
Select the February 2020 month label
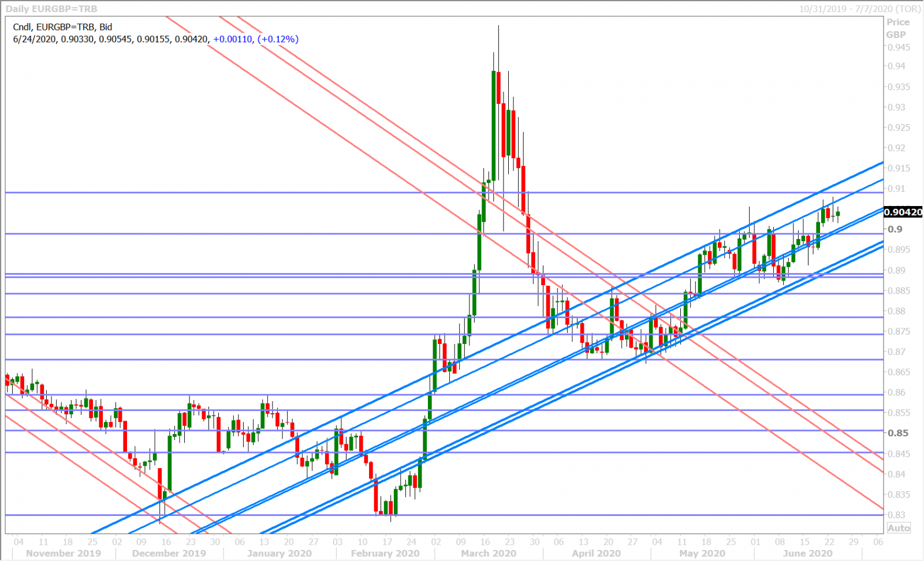tap(385, 553)
